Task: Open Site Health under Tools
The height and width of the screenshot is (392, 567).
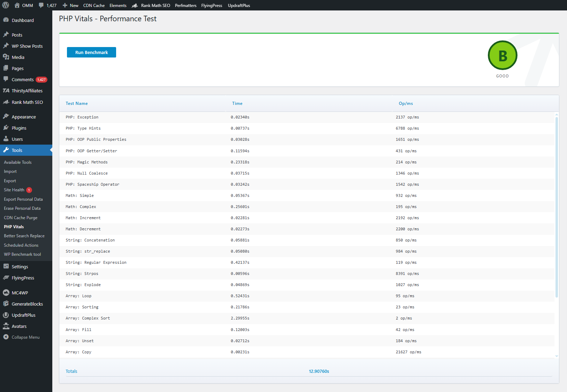Action: pyautogui.click(x=14, y=190)
